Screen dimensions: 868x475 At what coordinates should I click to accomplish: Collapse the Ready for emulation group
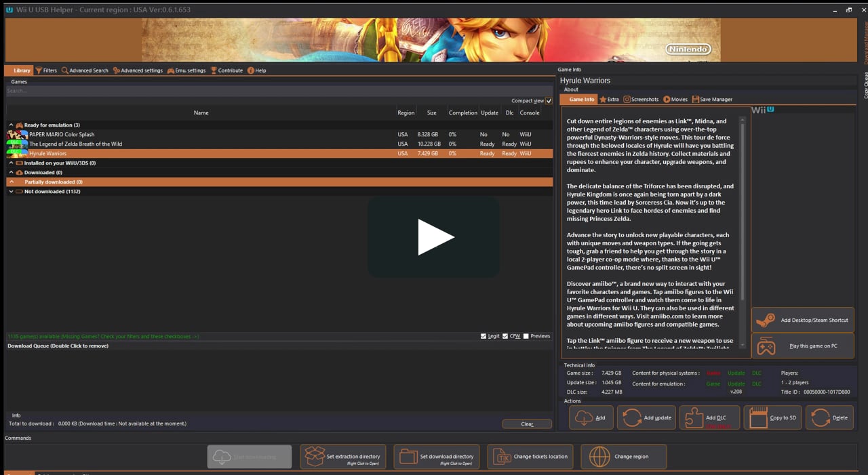point(11,125)
